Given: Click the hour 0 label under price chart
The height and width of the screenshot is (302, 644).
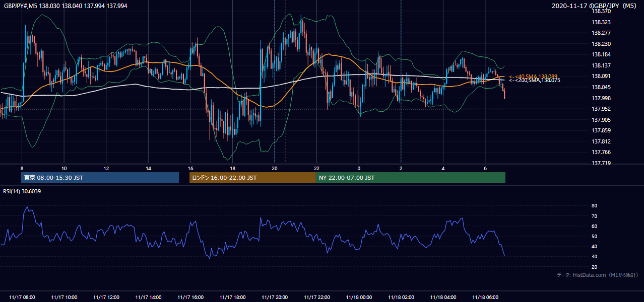Looking at the screenshot, I should (x=359, y=169).
